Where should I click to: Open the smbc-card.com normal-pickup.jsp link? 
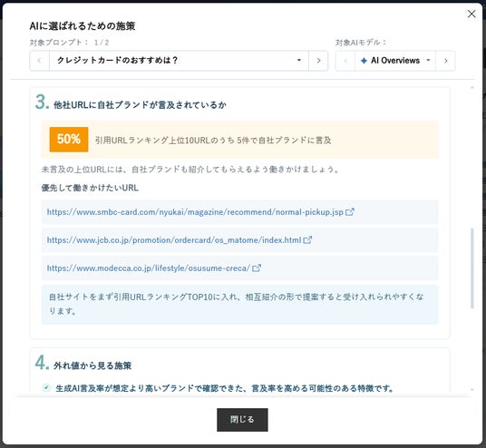click(195, 212)
